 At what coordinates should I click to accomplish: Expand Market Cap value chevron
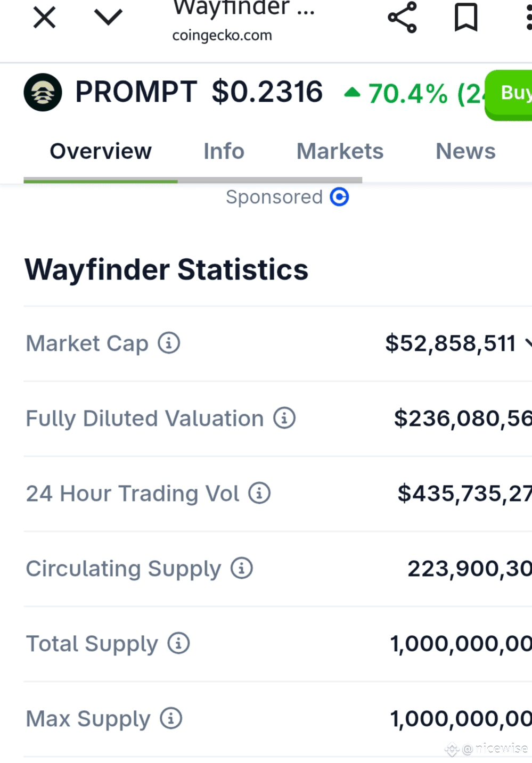click(528, 343)
